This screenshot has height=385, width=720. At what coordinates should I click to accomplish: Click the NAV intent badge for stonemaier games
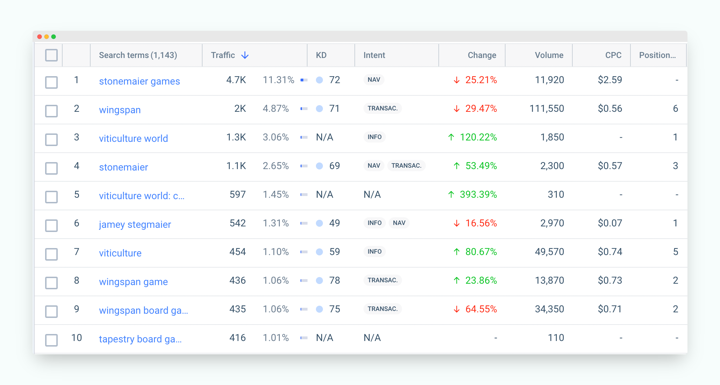374,80
